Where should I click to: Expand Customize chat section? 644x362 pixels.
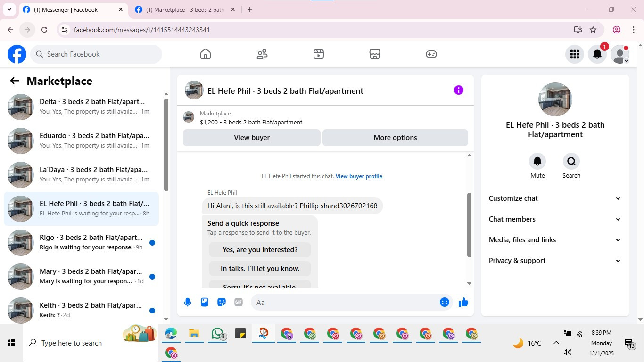pos(555,198)
